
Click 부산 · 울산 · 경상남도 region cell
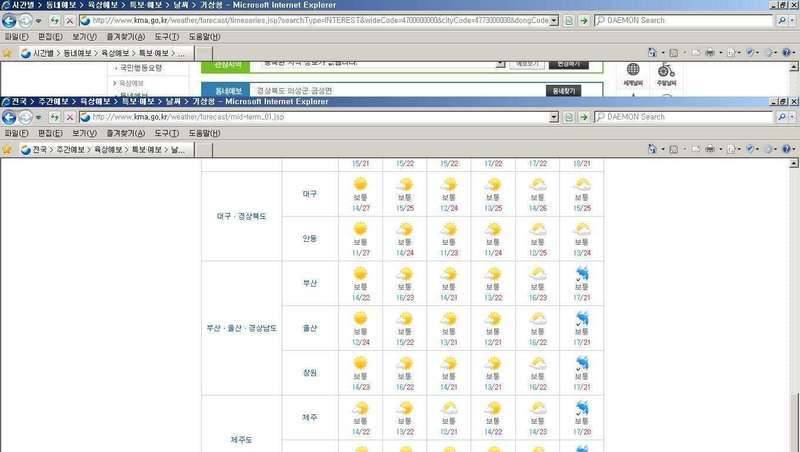coord(241,328)
